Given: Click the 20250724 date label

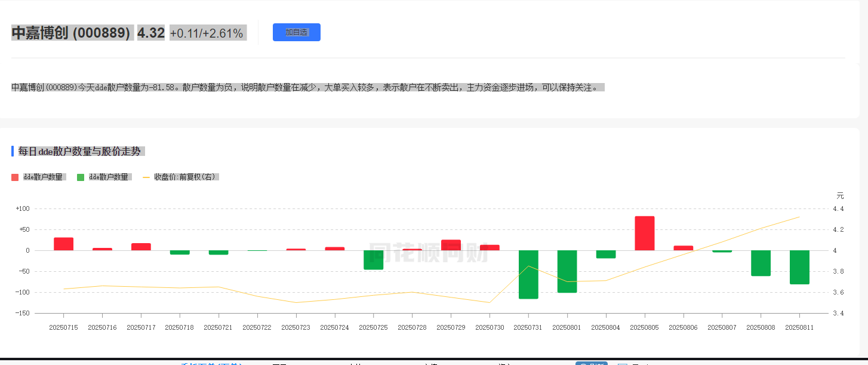Looking at the screenshot, I should 335,327.
